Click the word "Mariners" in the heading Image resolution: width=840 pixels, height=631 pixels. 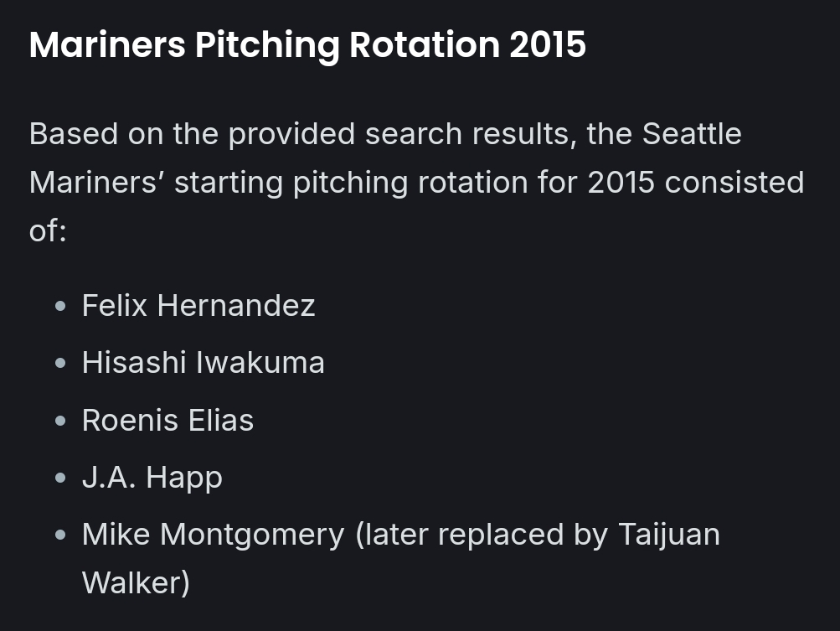(107, 44)
